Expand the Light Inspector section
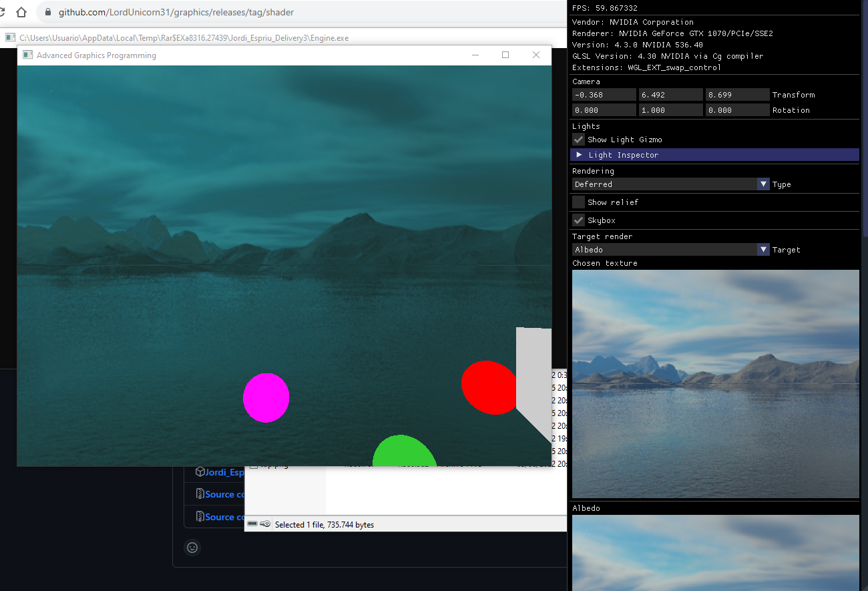Screen dimensions: 868x591 [714, 155]
